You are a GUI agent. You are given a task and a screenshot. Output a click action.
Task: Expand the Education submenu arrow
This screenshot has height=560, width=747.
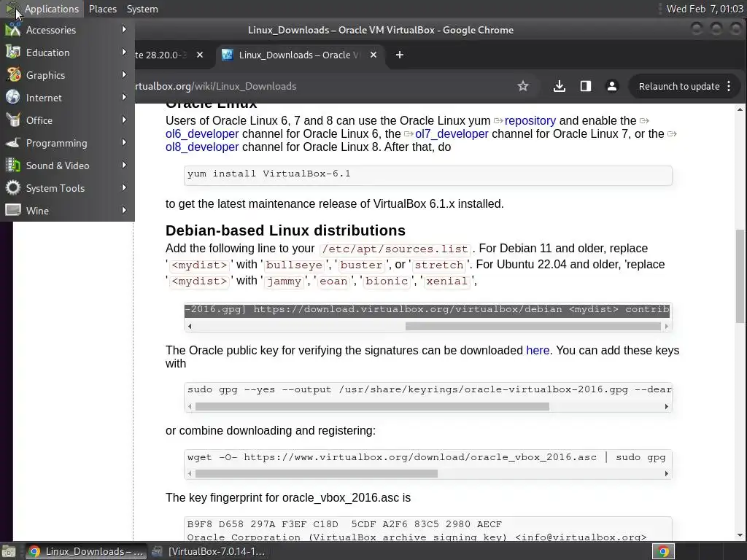coord(124,52)
